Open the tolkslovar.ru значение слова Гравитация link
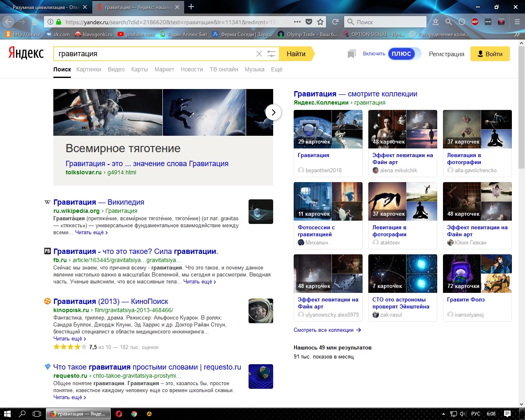 coord(147,164)
